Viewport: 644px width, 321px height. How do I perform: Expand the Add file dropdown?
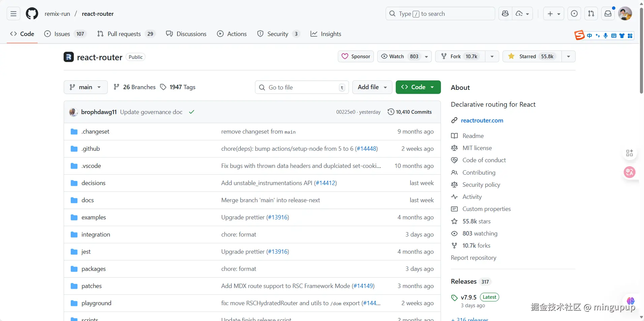tap(372, 87)
